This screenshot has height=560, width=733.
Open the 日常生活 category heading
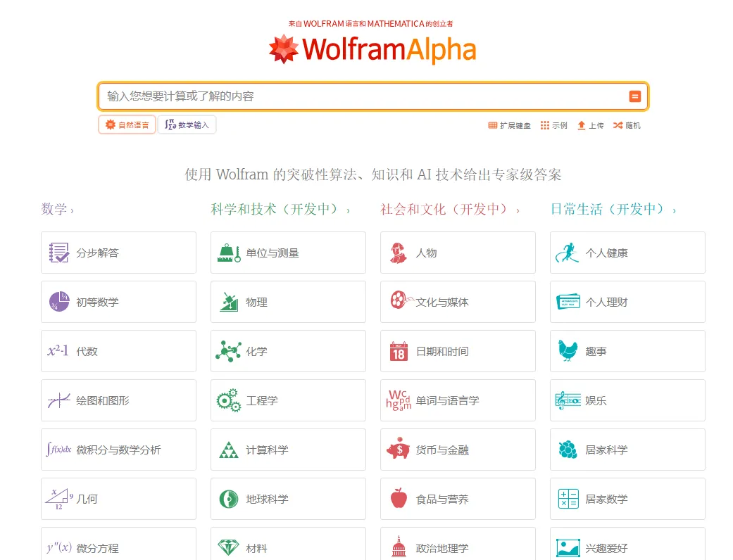pyautogui.click(x=613, y=209)
